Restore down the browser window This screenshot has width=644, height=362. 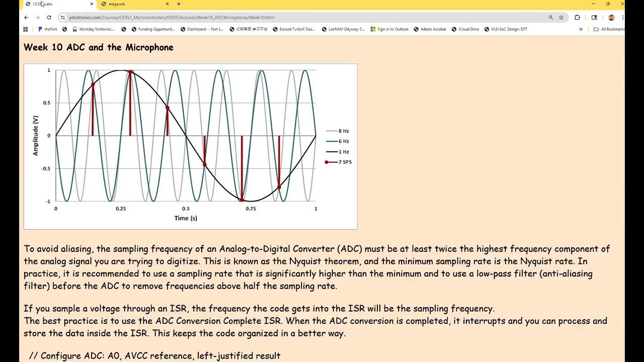coord(608,4)
